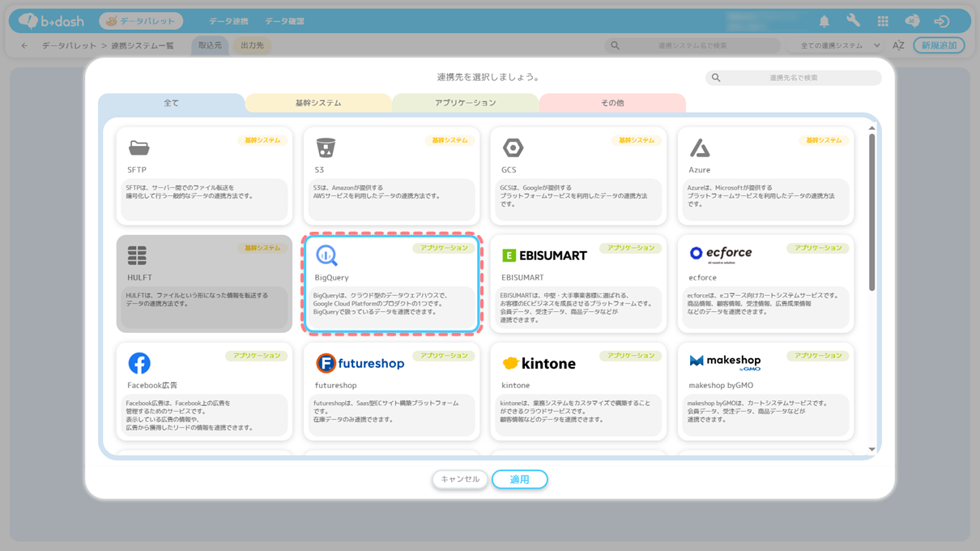Click the キャンセル button
This screenshot has width=980, height=551.
[460, 480]
